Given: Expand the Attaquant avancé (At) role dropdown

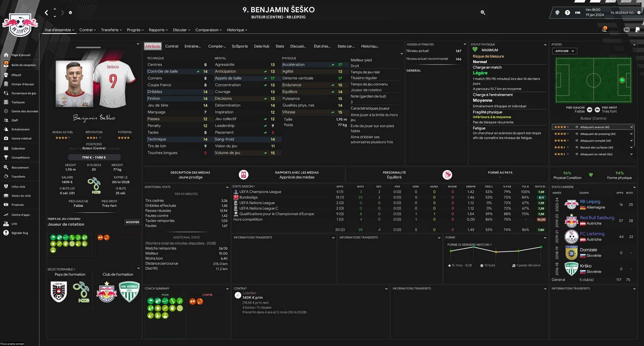Looking at the screenshot, I should pyautogui.click(x=631, y=127).
